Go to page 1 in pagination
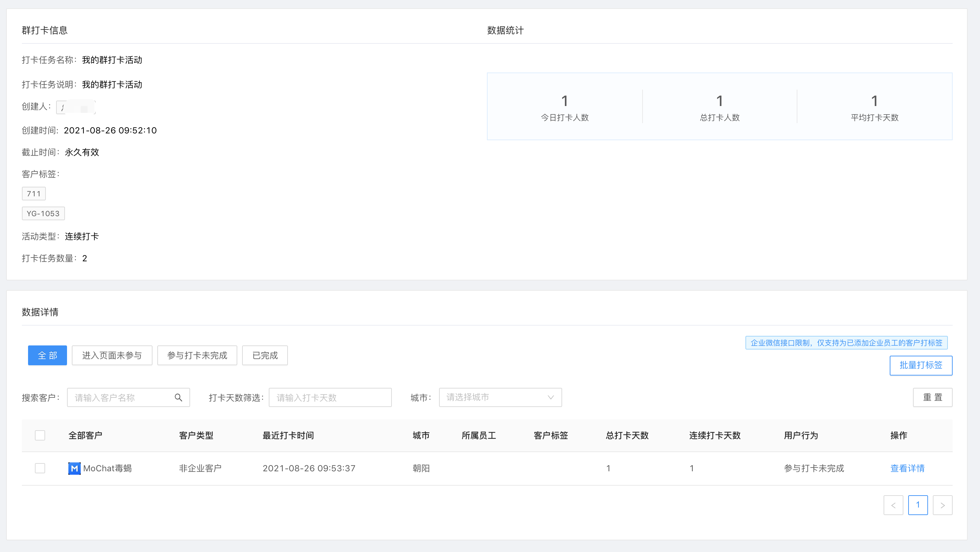The width and height of the screenshot is (980, 552). [918, 505]
